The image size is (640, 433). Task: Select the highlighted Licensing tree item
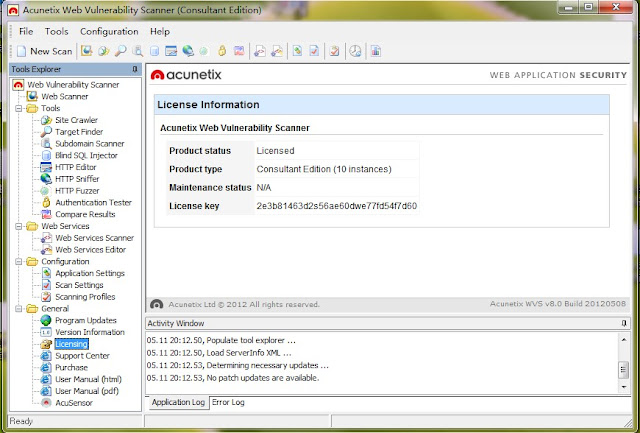(x=71, y=344)
